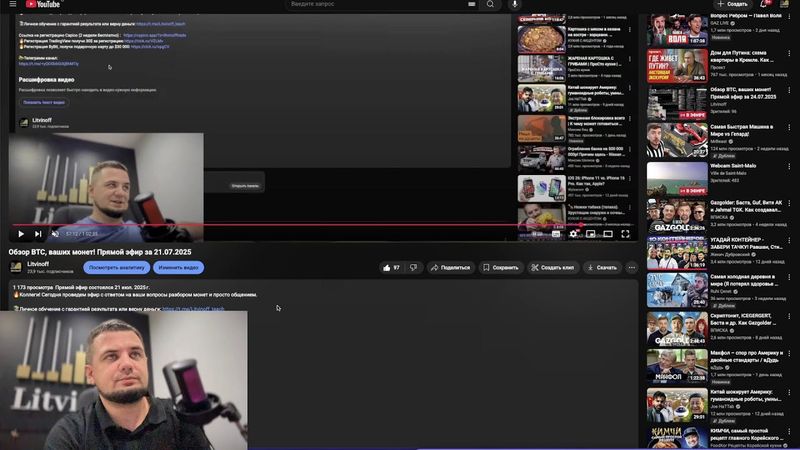
Task: Toggle fullscreen mode in video player
Action: (x=625, y=234)
